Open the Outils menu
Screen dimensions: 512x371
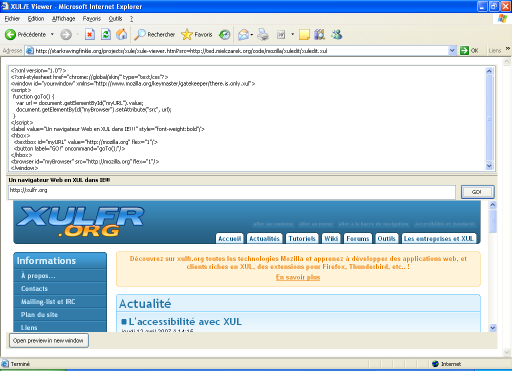tap(115, 19)
